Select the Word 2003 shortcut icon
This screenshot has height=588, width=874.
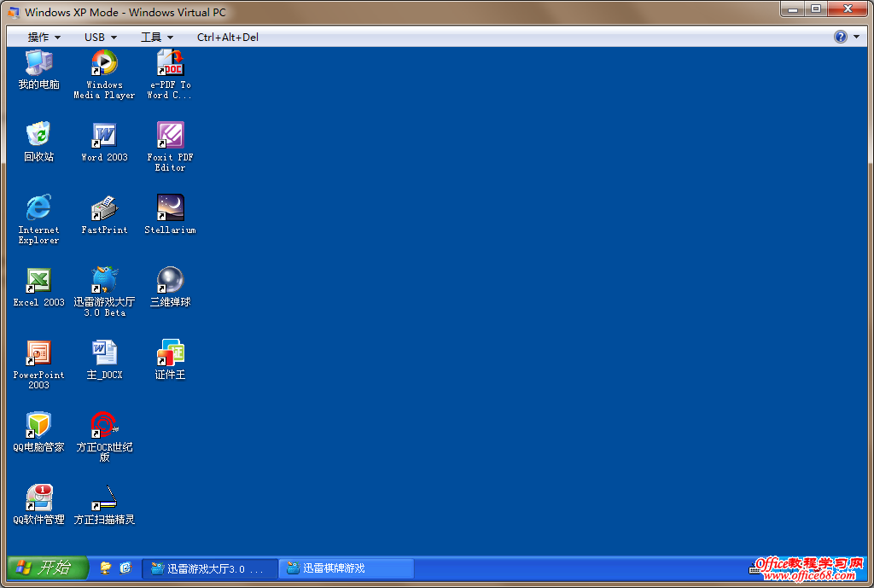[x=104, y=143]
